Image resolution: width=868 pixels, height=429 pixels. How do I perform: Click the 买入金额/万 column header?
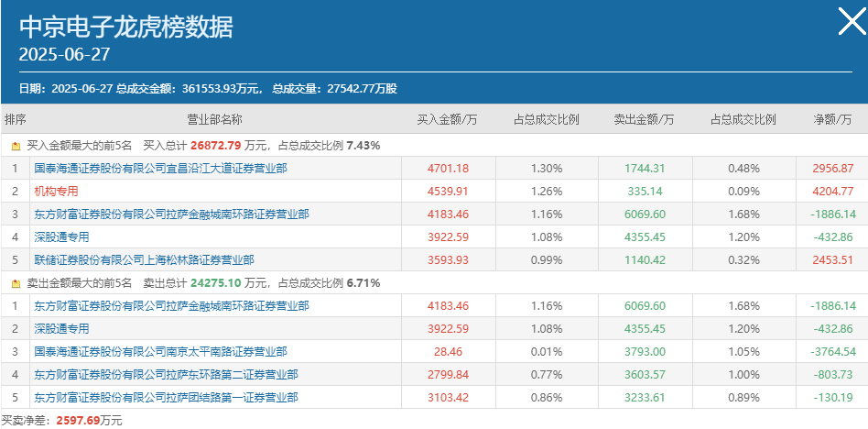(448, 120)
